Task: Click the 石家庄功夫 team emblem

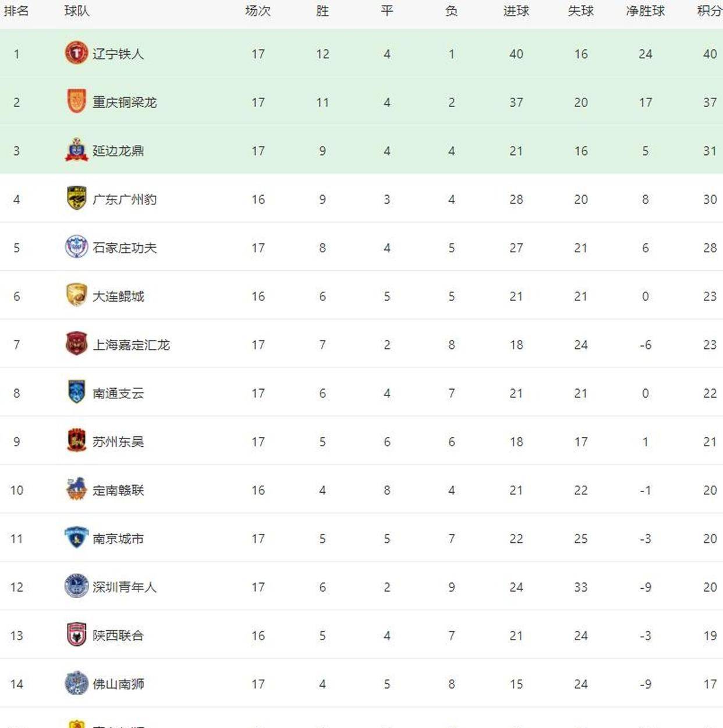Action: tap(76, 247)
